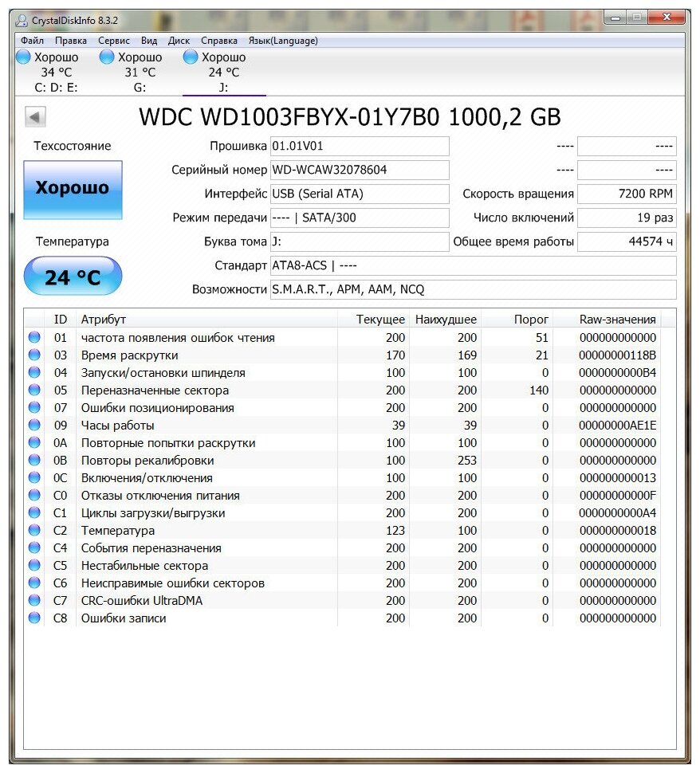
Task: Open the Язык(Language) menu
Action: (x=283, y=41)
